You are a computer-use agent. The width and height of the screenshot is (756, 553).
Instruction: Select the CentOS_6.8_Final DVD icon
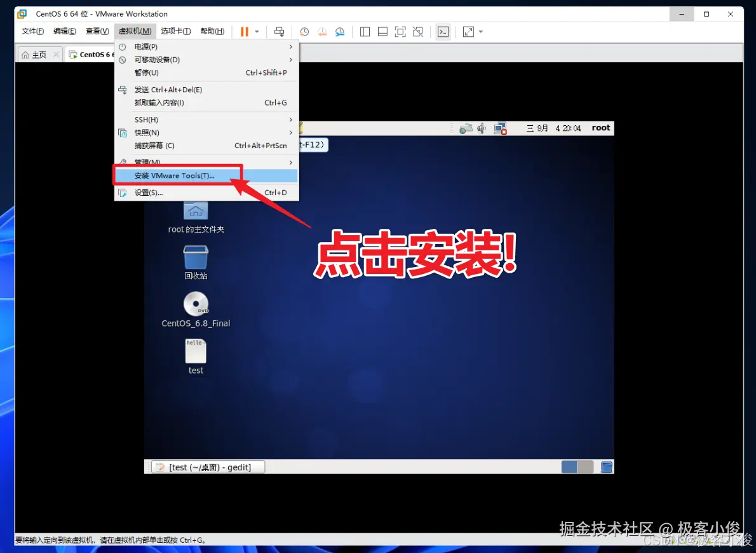coord(196,310)
